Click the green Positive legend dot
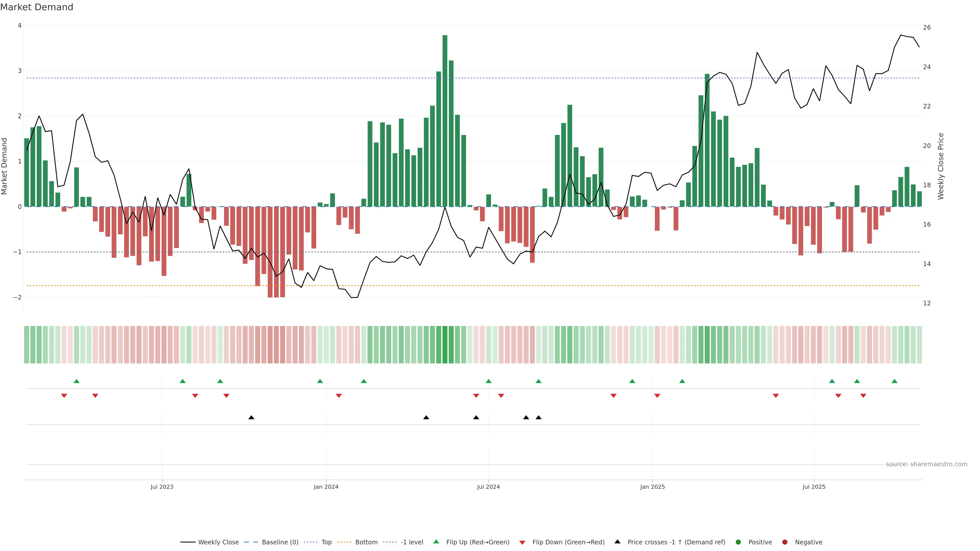 [738, 542]
